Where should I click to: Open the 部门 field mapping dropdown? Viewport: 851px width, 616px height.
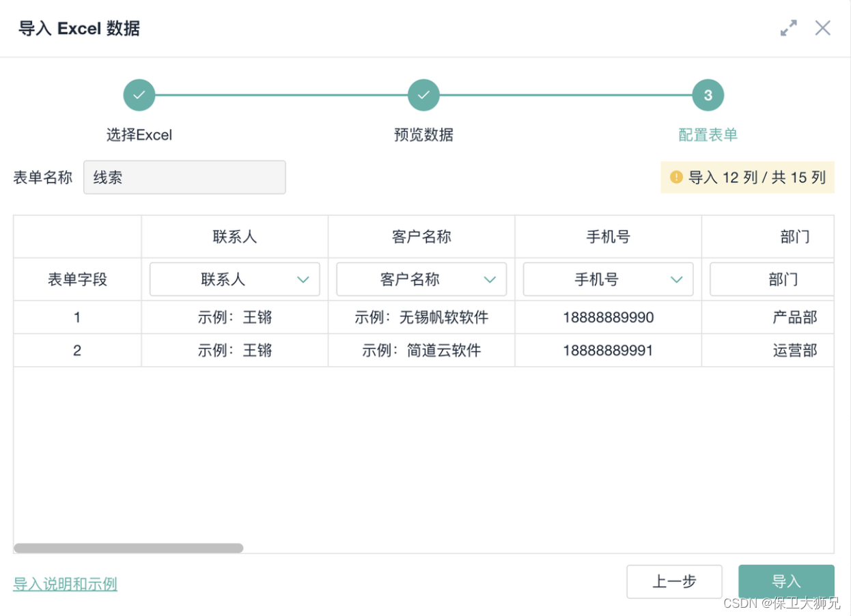(x=772, y=279)
